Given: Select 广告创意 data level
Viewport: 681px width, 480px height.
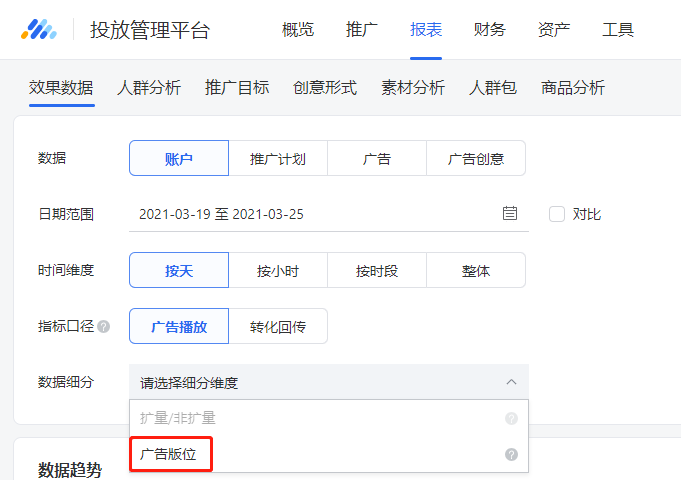Looking at the screenshot, I should (476, 158).
